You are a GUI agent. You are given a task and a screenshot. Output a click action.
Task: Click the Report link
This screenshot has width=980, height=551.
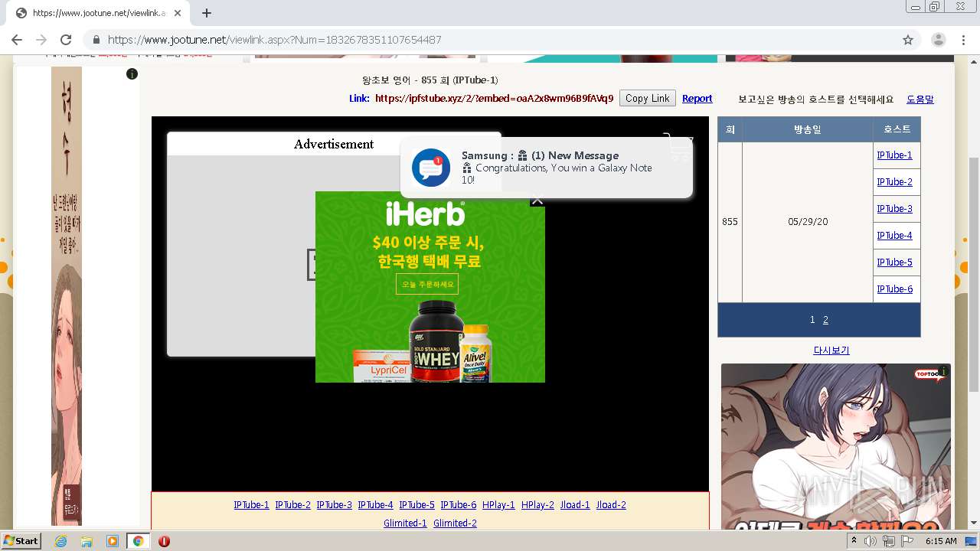tap(697, 99)
